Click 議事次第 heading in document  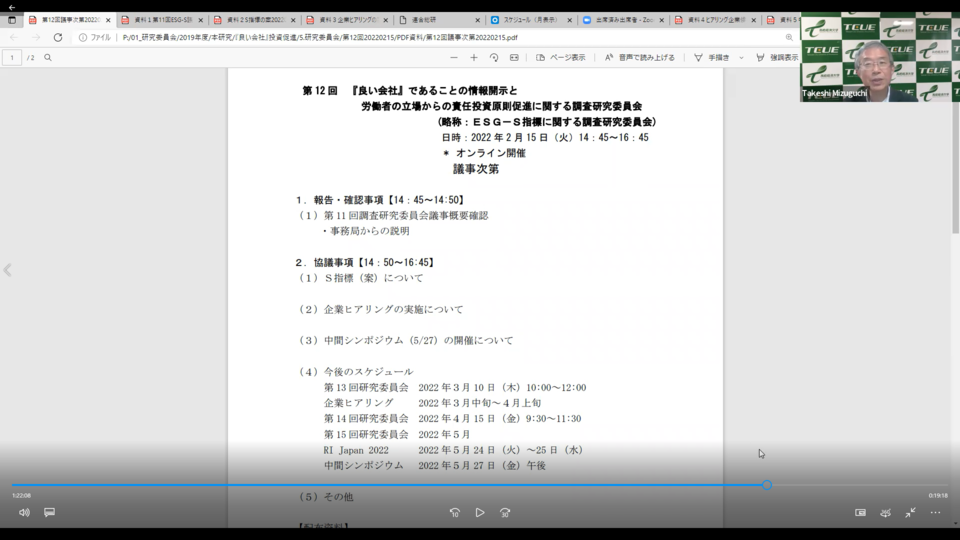click(x=476, y=169)
